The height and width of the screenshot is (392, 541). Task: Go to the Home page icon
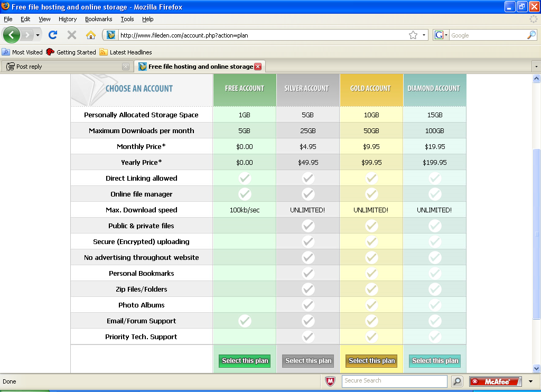[91, 35]
